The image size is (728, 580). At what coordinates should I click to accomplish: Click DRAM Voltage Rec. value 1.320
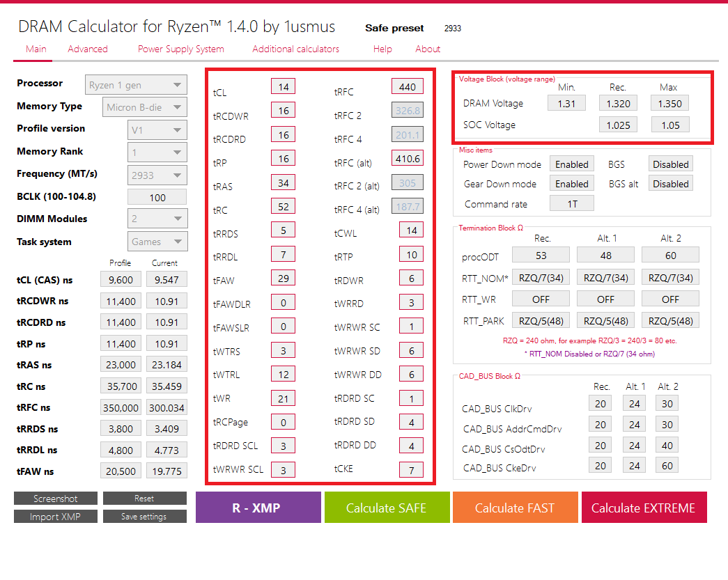coord(618,103)
